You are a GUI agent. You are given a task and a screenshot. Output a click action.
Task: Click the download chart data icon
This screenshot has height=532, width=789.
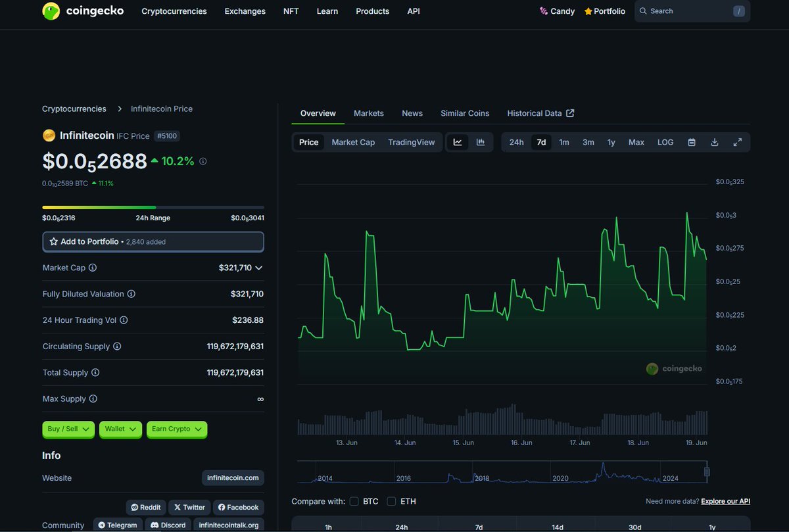715,142
